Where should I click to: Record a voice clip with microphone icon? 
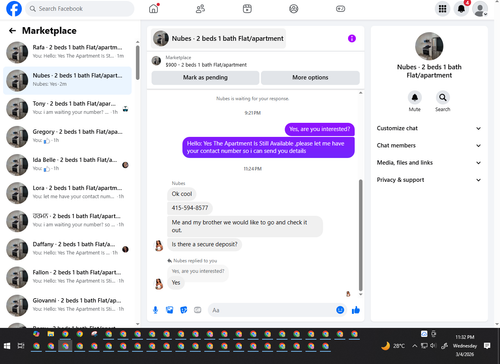pyautogui.click(x=155, y=310)
